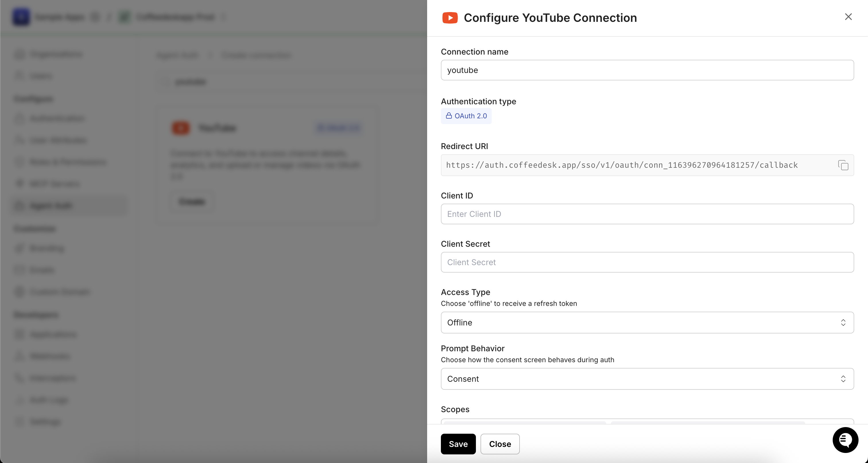Select Users in the sidebar

point(41,76)
